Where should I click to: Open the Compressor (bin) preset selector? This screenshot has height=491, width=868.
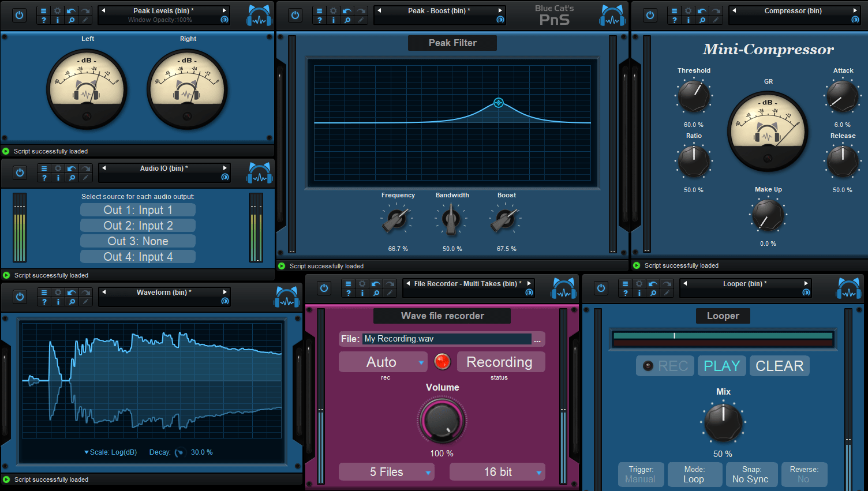click(x=795, y=10)
